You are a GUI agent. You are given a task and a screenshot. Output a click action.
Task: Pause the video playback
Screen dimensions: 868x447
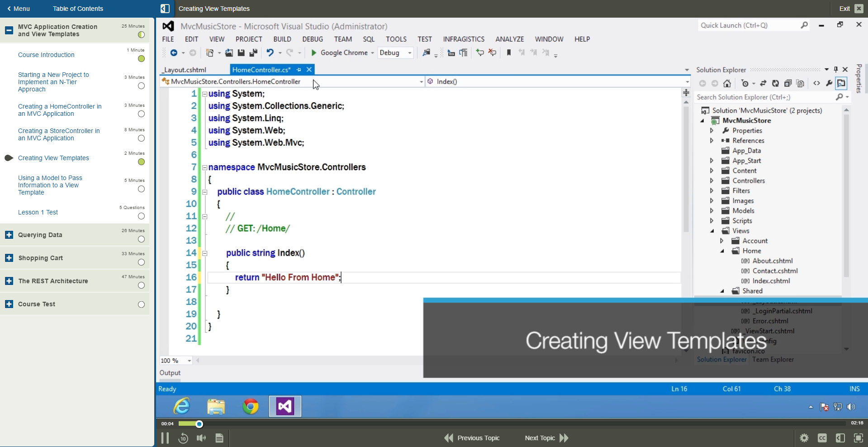point(165,437)
